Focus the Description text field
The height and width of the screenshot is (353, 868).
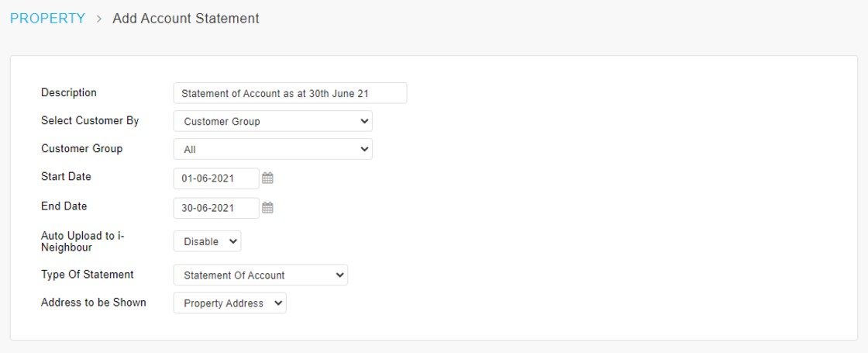(290, 93)
